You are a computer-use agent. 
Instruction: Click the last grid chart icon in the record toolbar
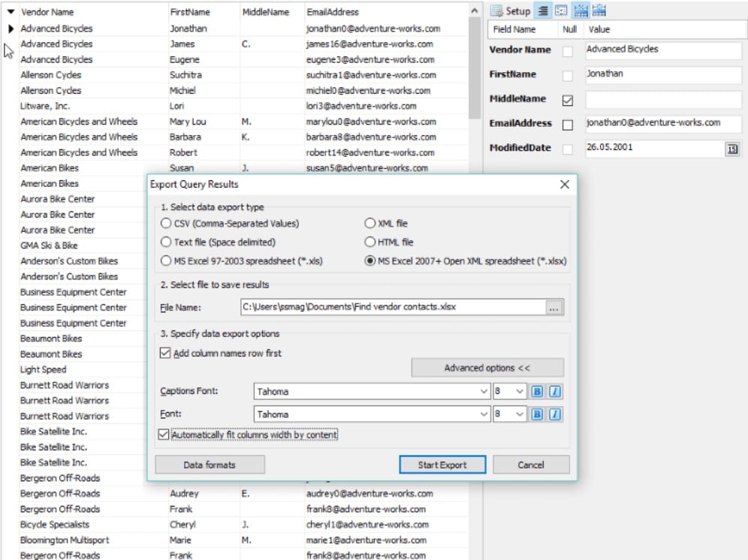(599, 11)
